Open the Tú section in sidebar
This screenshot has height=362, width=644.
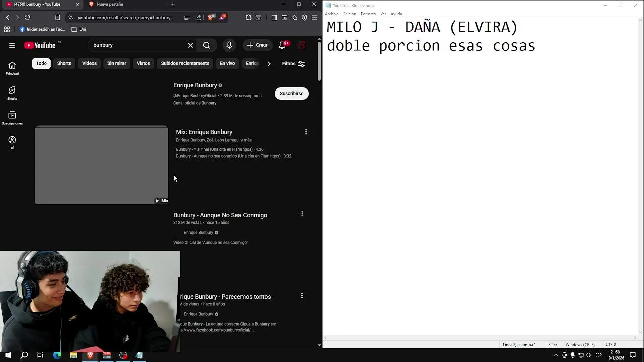coord(12,142)
